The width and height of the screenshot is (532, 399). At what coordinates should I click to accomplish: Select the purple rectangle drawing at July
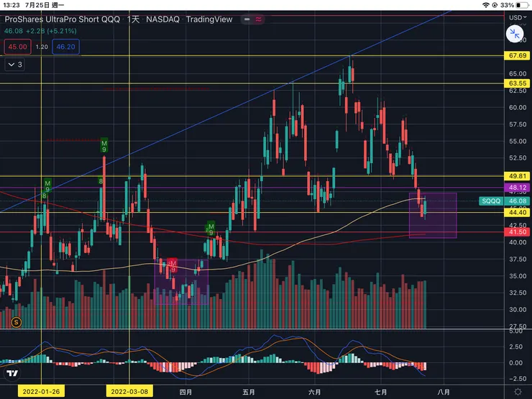[x=433, y=216]
